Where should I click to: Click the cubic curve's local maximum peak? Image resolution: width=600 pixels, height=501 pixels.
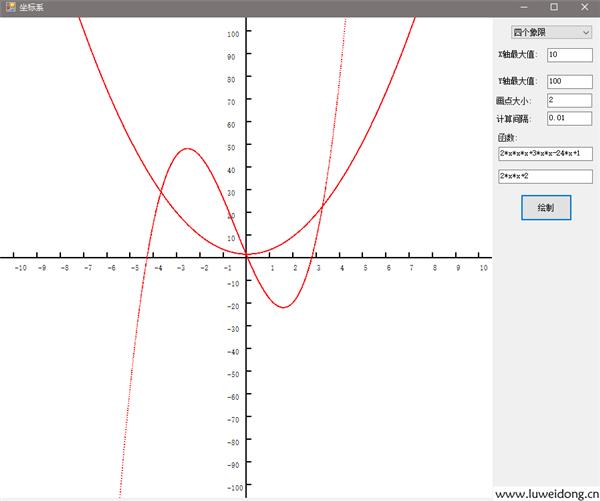[x=186, y=149]
